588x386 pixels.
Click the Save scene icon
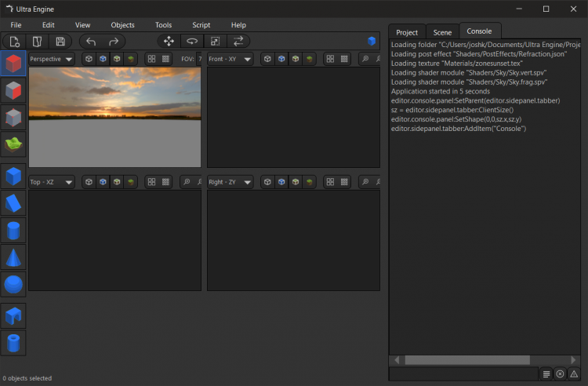point(60,41)
